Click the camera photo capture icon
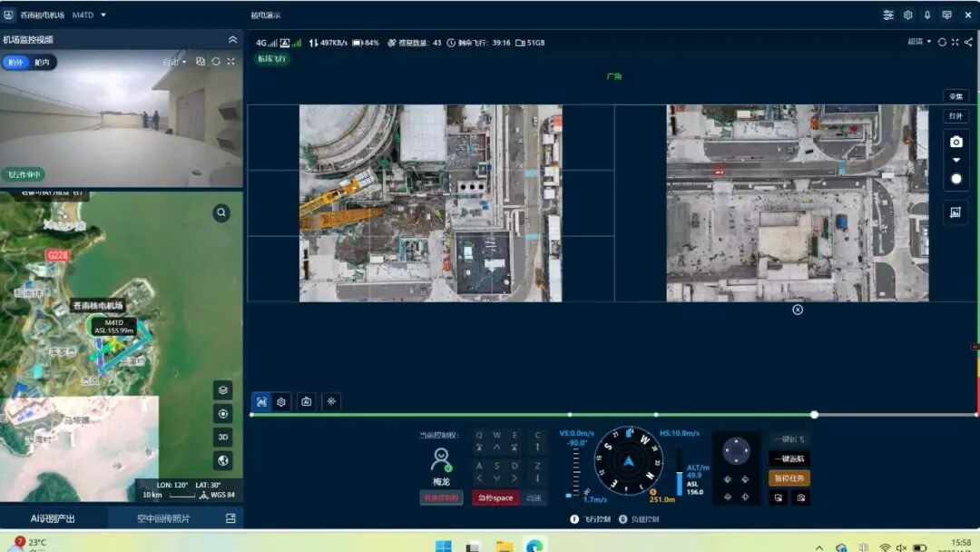 coord(955,142)
